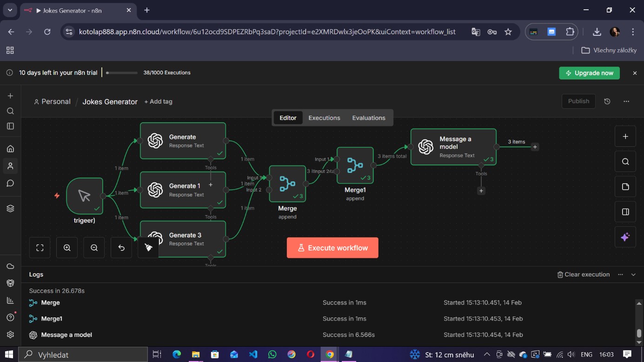Click the disabled Publish button

(578, 101)
